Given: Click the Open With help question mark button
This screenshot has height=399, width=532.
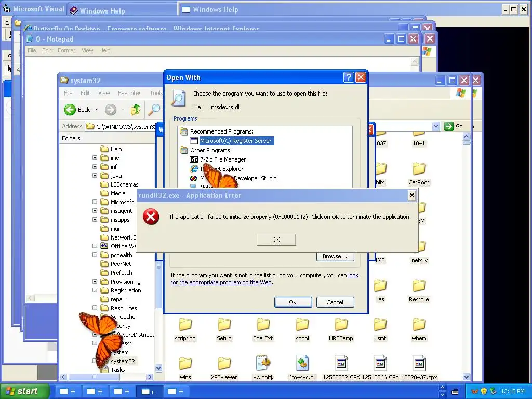Looking at the screenshot, I should pos(349,77).
